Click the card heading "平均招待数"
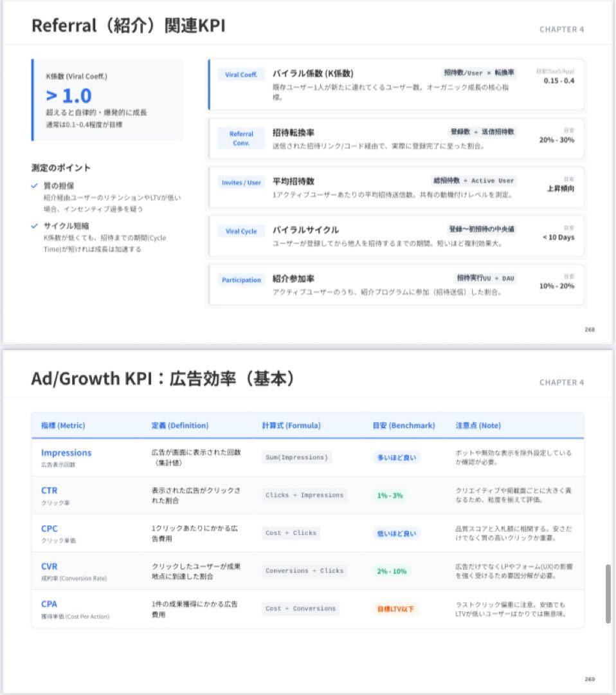Image resolution: width=616 pixels, height=695 pixels. click(293, 181)
